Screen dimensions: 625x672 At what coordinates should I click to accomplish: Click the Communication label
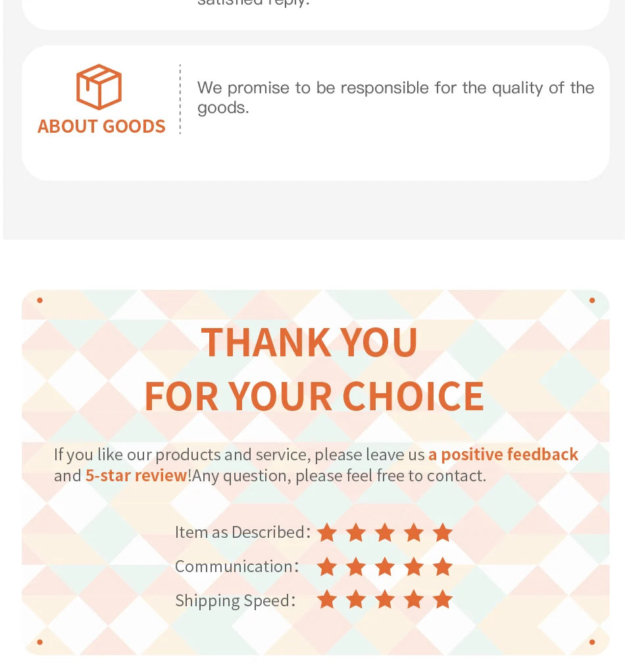point(237,567)
